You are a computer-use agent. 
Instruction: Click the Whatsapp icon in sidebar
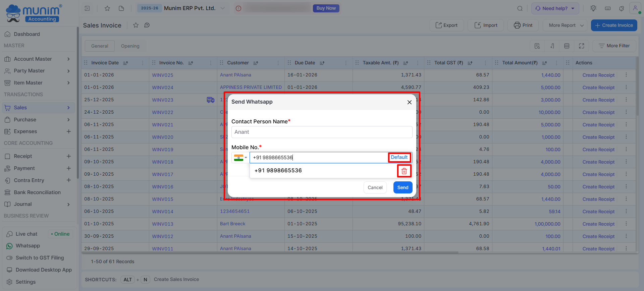click(x=9, y=246)
